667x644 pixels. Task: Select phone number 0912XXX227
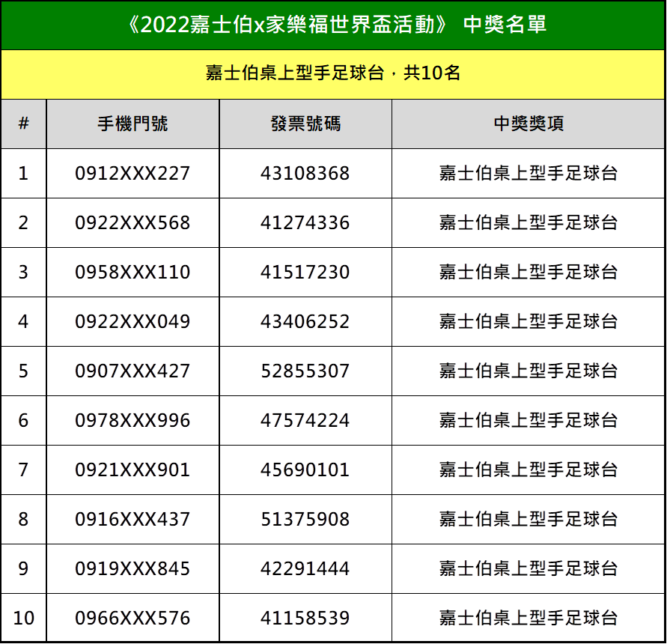coord(133,173)
